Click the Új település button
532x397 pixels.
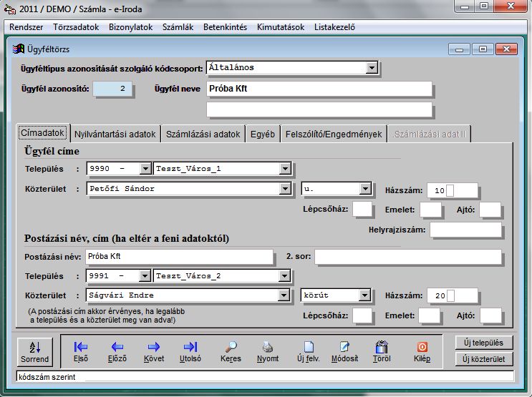point(484,343)
